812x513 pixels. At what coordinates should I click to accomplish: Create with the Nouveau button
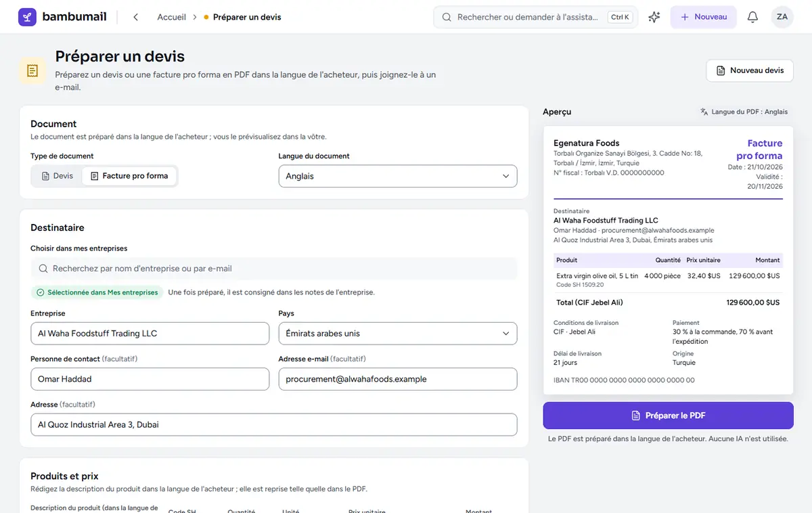[x=704, y=17]
